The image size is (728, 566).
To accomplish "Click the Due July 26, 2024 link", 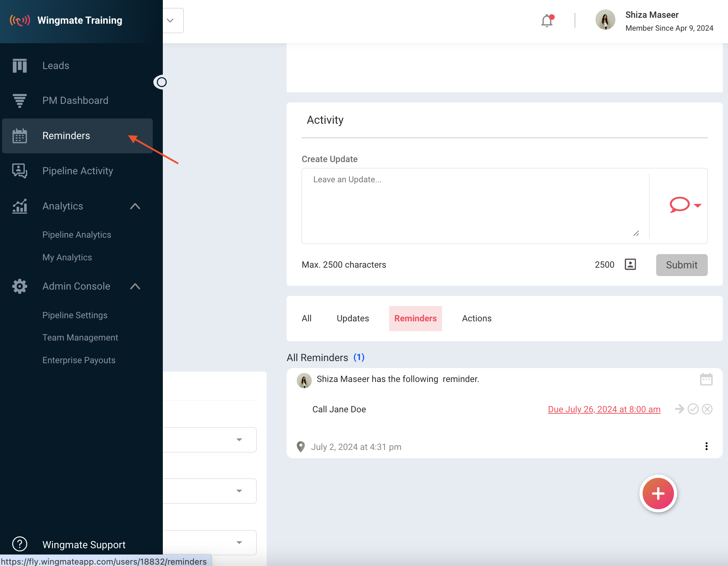I will pos(604,409).
